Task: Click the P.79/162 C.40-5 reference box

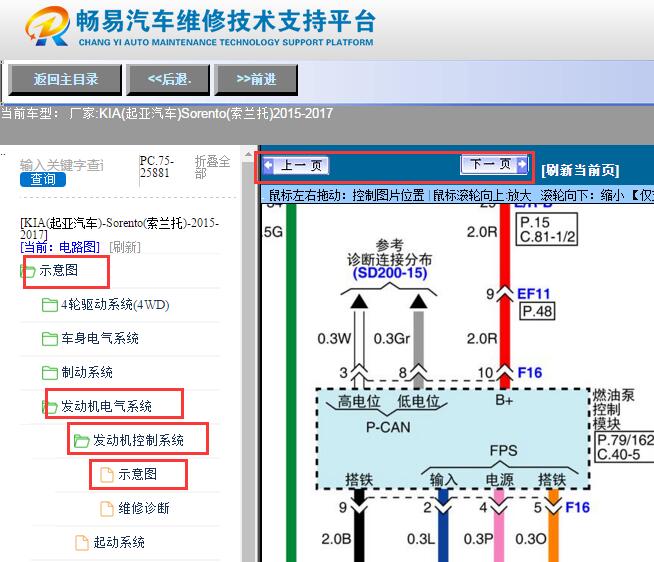Action: (x=624, y=447)
